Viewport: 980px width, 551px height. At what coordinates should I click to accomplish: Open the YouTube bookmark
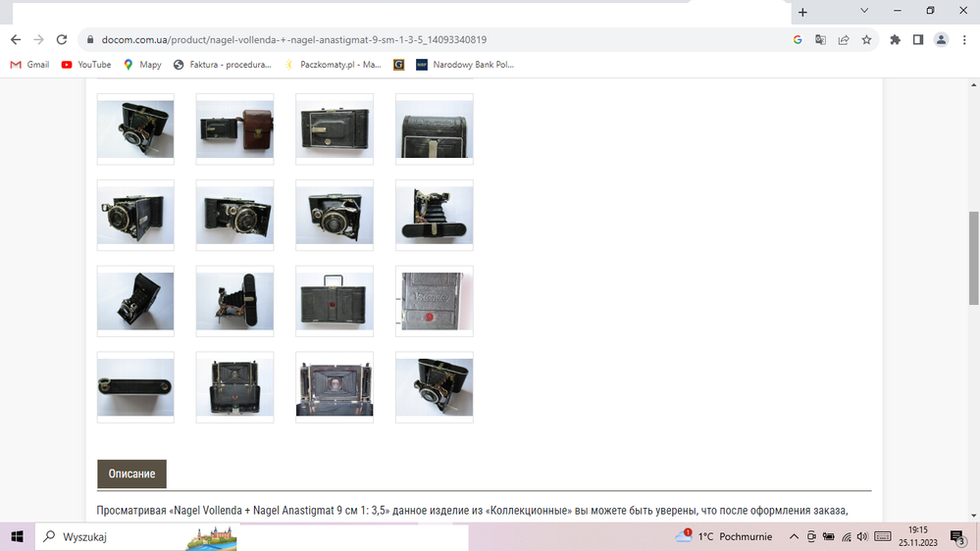86,65
